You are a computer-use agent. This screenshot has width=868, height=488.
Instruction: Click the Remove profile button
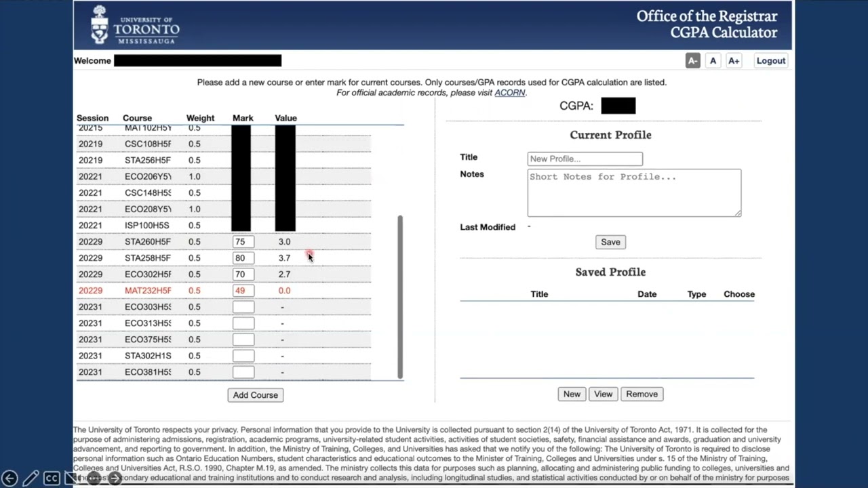tap(642, 394)
